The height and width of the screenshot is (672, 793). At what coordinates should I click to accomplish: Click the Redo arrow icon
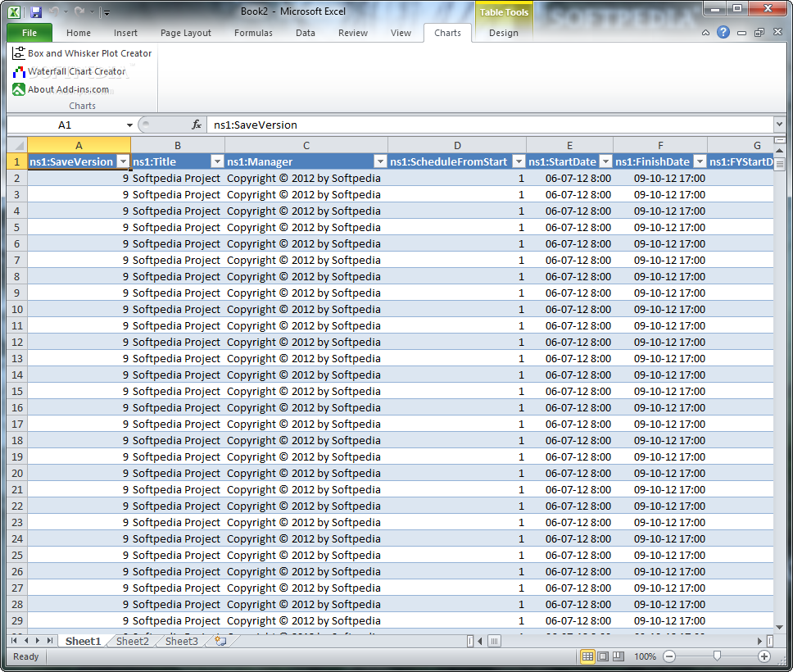coord(79,11)
